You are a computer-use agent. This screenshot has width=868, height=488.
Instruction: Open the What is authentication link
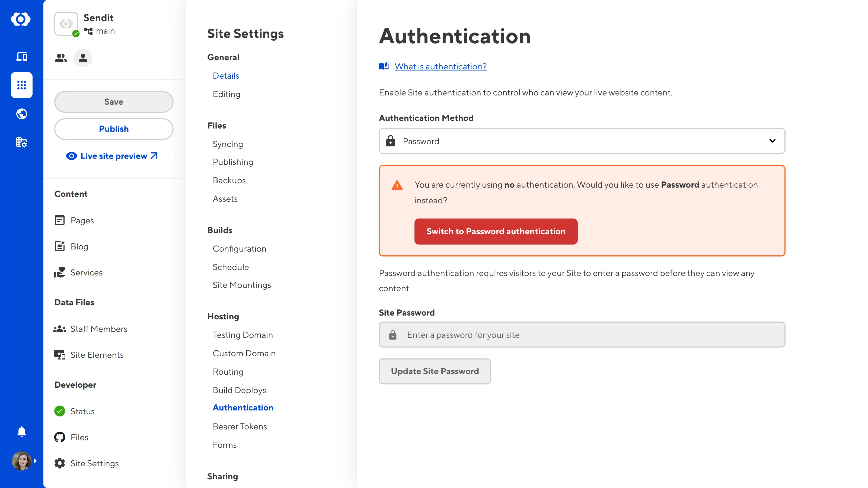tap(441, 66)
